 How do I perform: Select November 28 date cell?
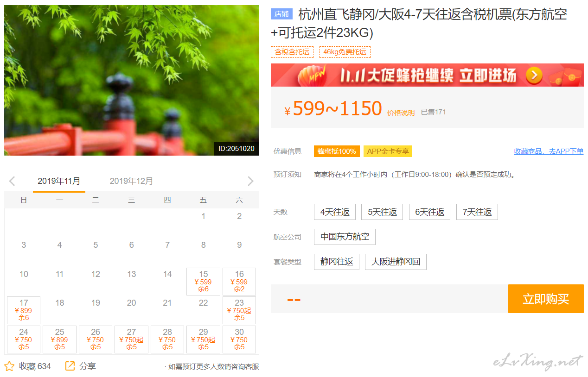[x=167, y=339]
